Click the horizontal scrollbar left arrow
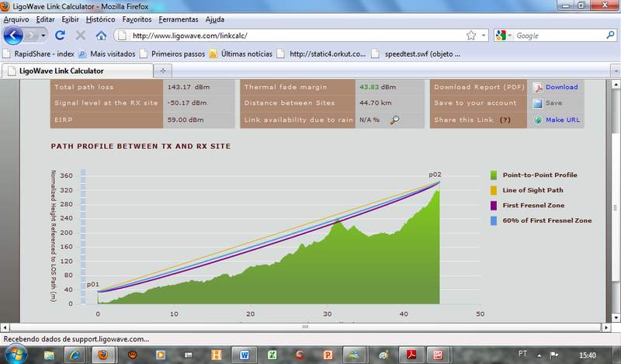 5,328
